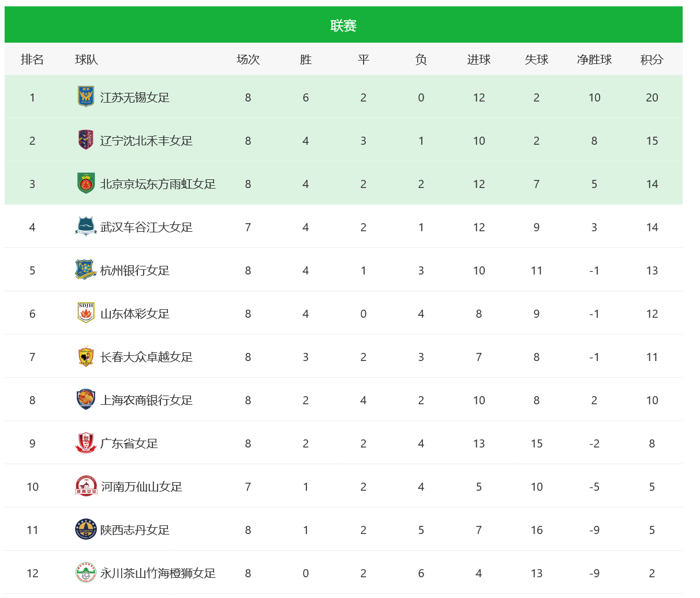Click the 陕西志丹女足 round logo
The image size is (700, 598).
86,529
